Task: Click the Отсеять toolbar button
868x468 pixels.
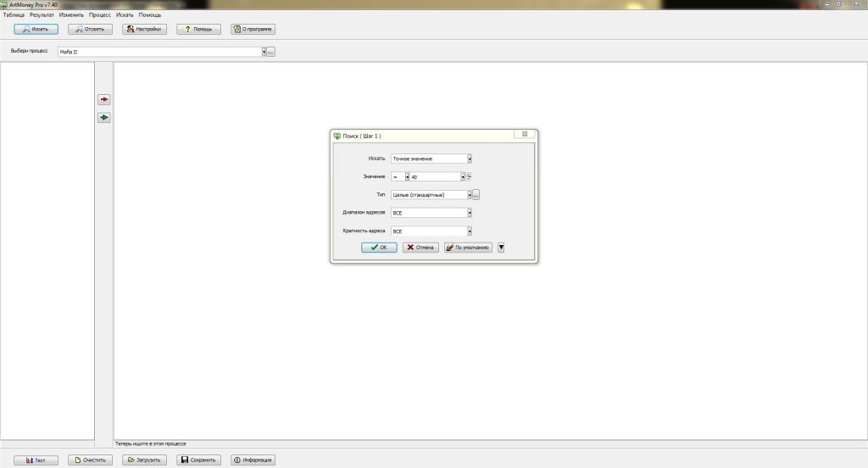Action: point(90,29)
